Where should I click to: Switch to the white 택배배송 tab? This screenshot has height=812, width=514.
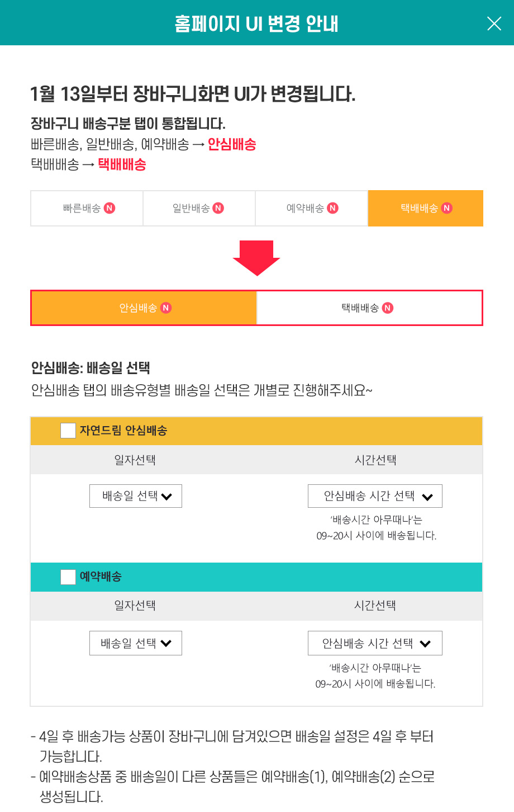click(369, 308)
